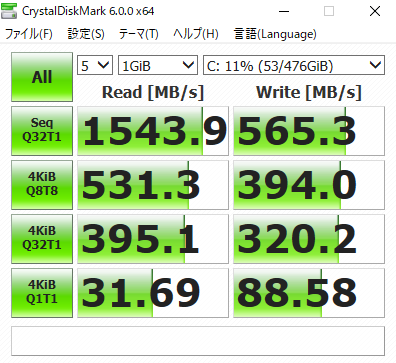The width and height of the screenshot is (396, 363).
Task: Click the Seq read result 1543.9
Action: [153, 131]
